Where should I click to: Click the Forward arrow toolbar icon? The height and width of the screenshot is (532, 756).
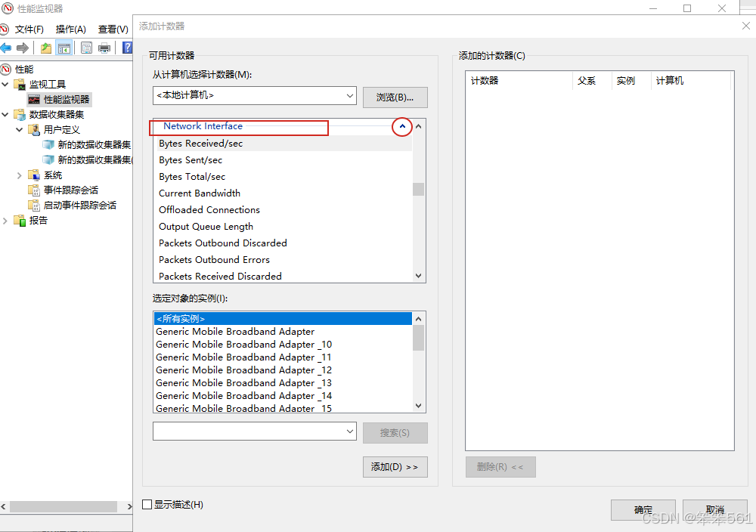[x=22, y=48]
